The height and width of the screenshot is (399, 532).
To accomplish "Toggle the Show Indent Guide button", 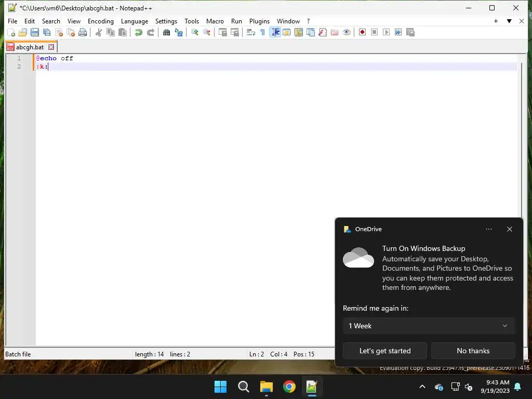I will [x=275, y=32].
